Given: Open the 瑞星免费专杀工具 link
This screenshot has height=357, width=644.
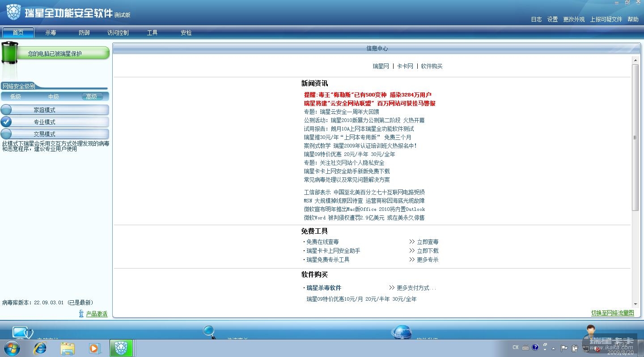Looking at the screenshot, I should (328, 260).
